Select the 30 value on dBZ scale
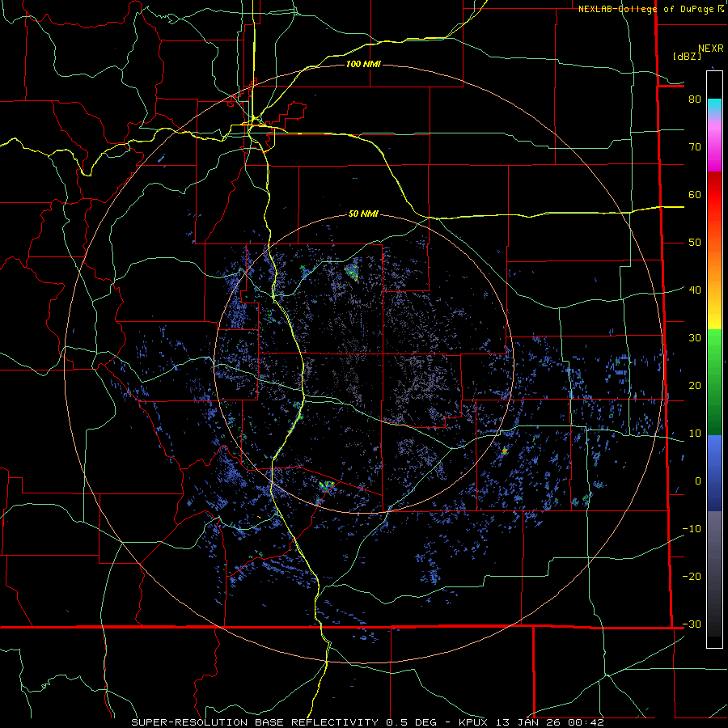The height and width of the screenshot is (728, 728). point(695,337)
